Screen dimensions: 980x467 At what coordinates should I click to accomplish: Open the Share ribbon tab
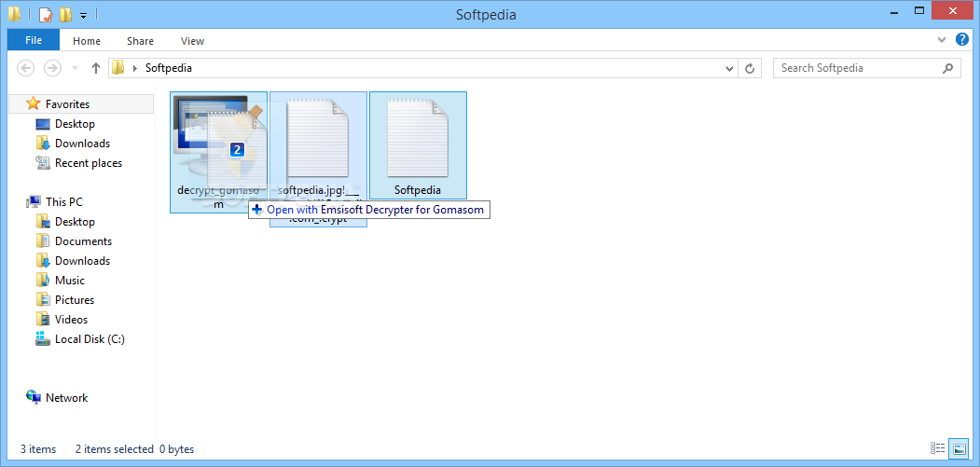click(x=140, y=41)
